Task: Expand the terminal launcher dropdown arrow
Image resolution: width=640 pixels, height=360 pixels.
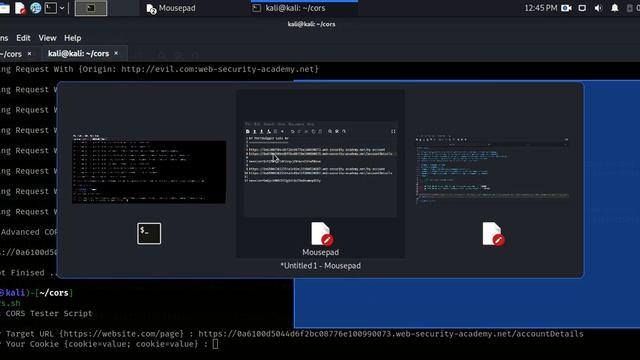Action: pos(62,8)
